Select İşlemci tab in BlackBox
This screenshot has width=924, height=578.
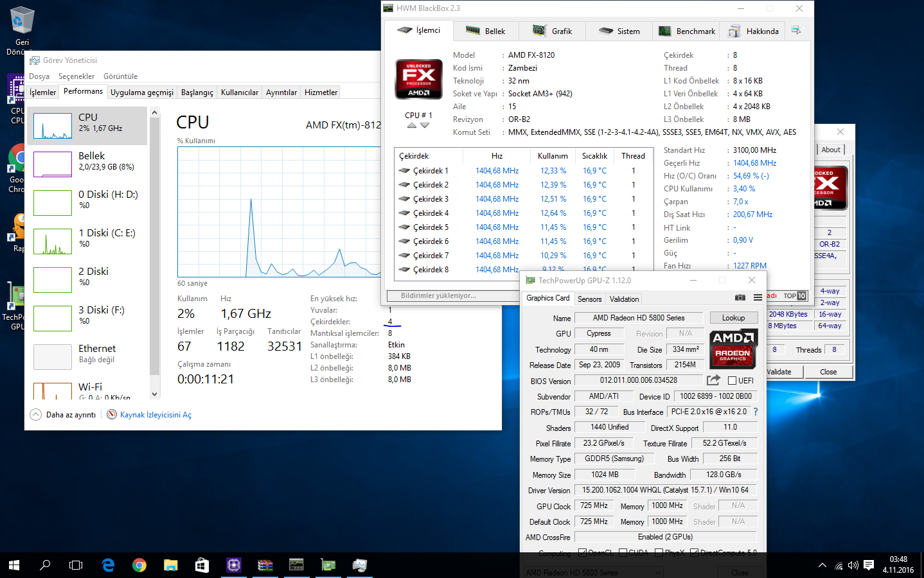418,30
